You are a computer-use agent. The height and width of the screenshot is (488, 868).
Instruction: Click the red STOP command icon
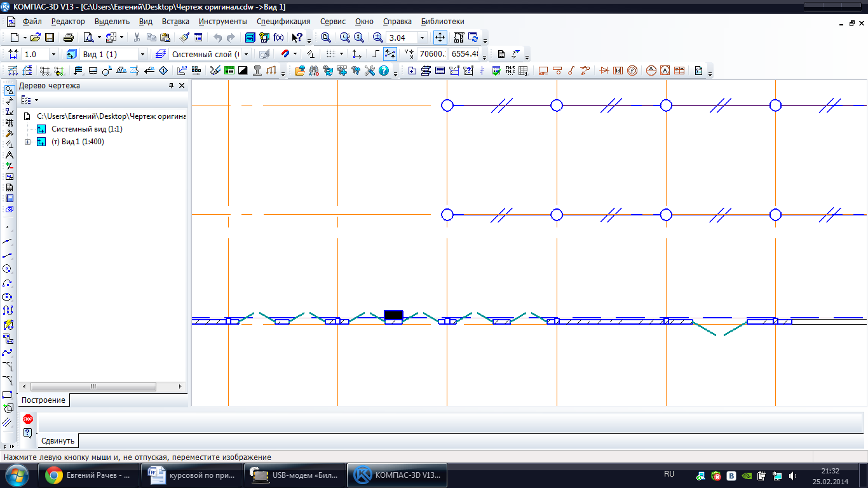click(x=27, y=419)
